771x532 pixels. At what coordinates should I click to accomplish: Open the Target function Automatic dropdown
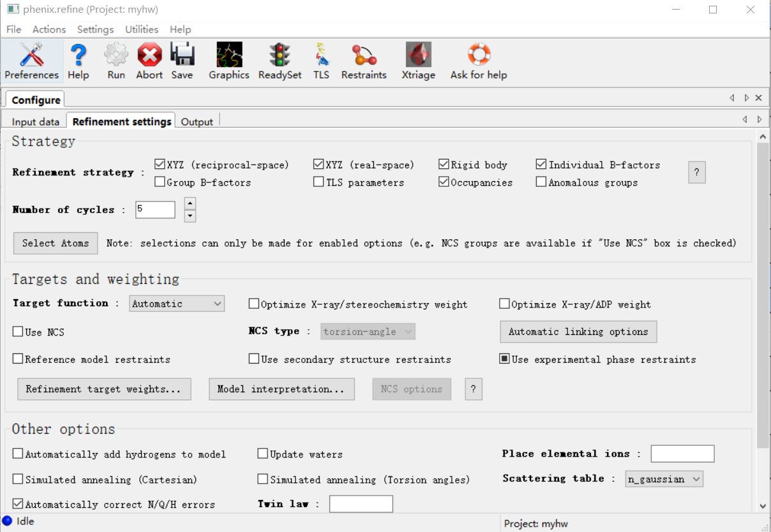point(177,304)
